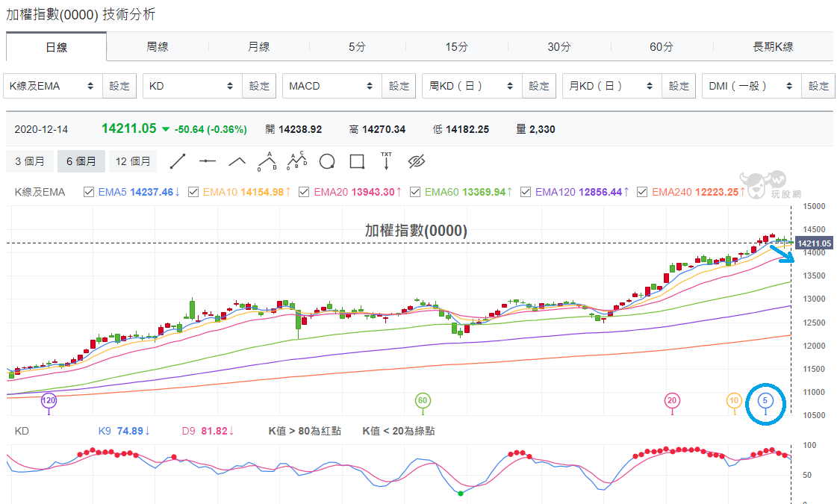The width and height of the screenshot is (837, 504).
Task: Click the 14211.05 price axis label
Action: click(814, 243)
